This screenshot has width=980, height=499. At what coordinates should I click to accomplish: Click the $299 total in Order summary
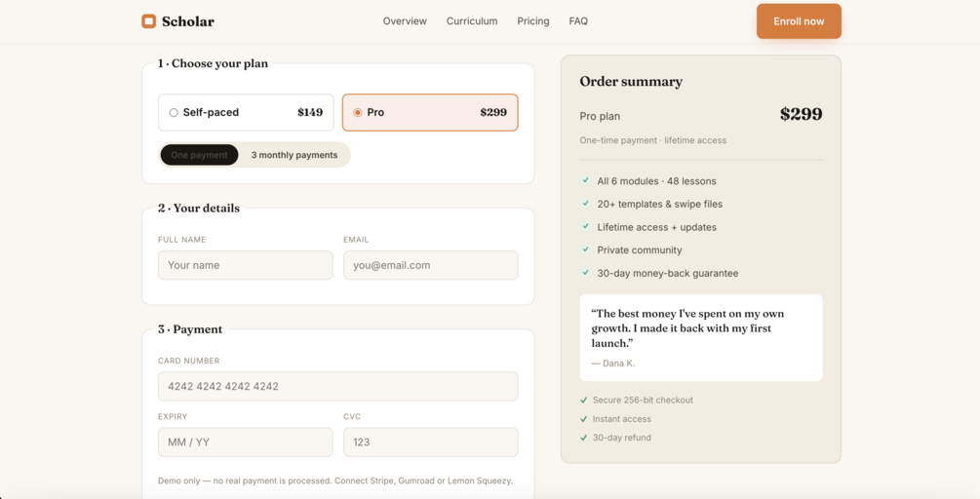pos(802,114)
